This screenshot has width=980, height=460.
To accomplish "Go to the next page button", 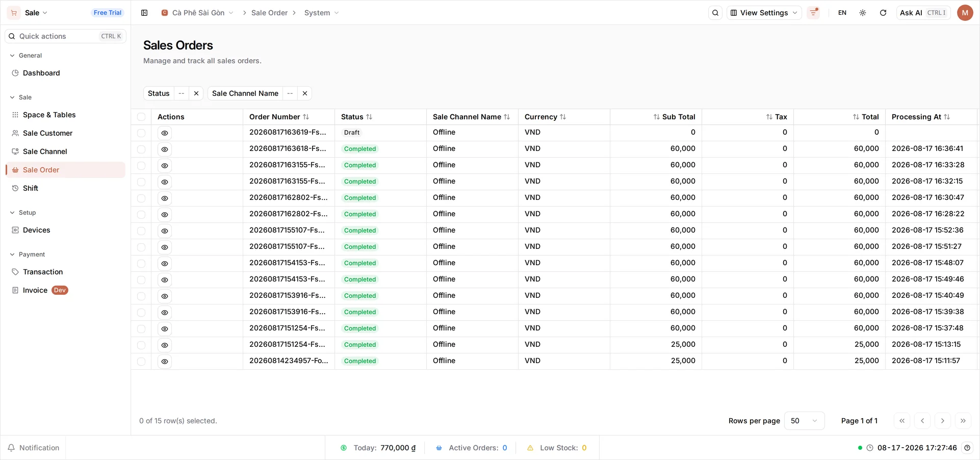I will [x=943, y=421].
